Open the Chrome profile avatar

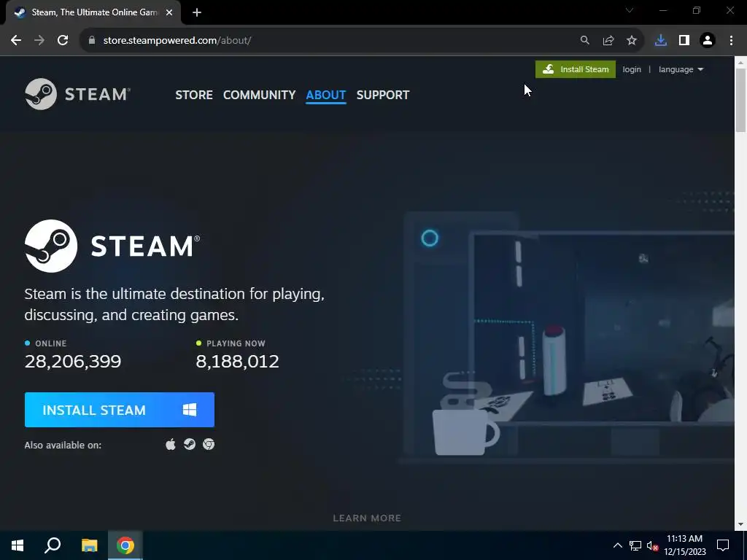pyautogui.click(x=708, y=41)
